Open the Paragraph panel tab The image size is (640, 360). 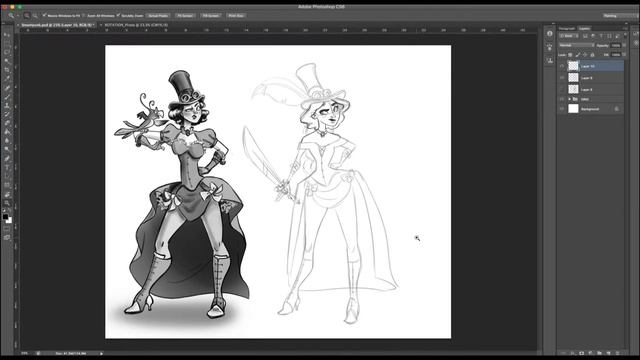tap(567, 29)
